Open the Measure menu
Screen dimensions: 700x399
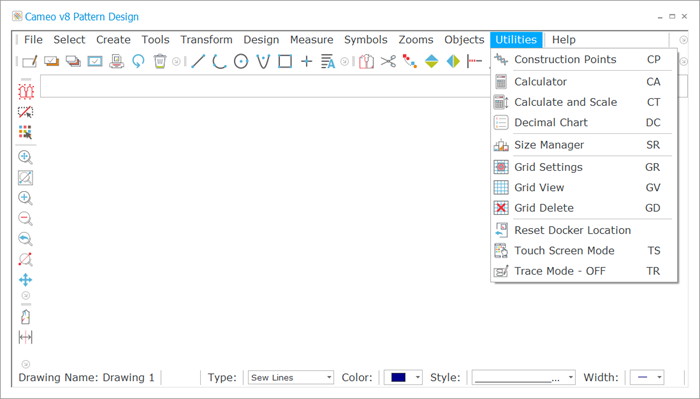click(x=312, y=40)
